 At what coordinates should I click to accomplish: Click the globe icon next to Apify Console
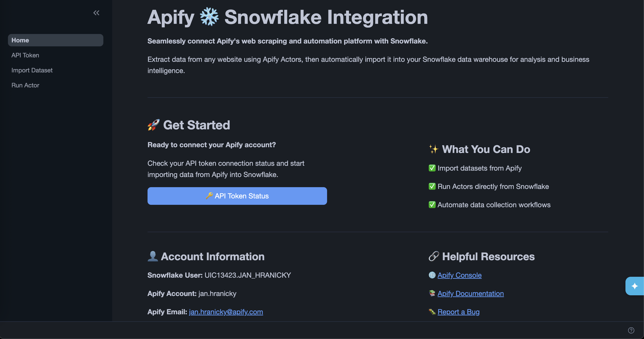pyautogui.click(x=432, y=275)
